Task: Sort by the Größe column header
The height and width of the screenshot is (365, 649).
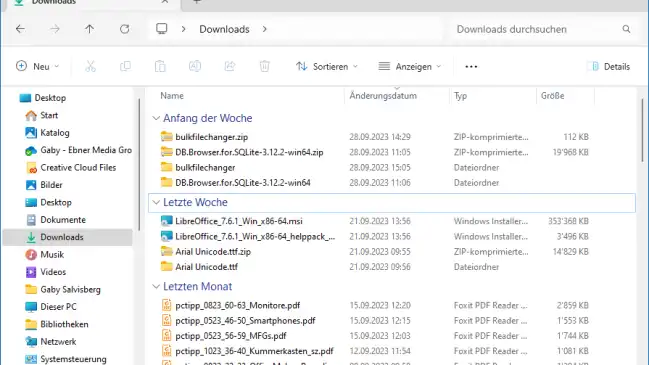Action: (553, 96)
